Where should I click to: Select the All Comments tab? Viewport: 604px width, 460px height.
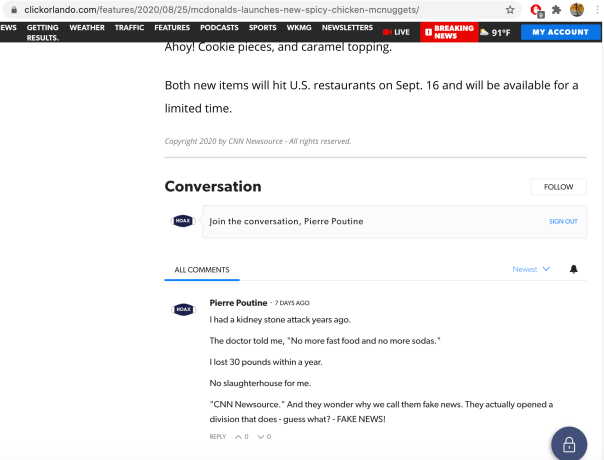[202, 270]
